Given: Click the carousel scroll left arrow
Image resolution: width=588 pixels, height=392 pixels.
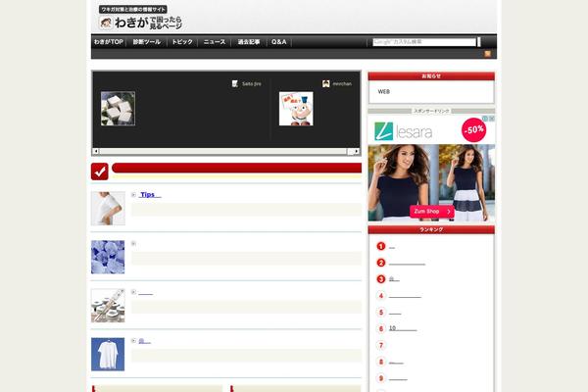Looking at the screenshot, I should [x=96, y=151].
